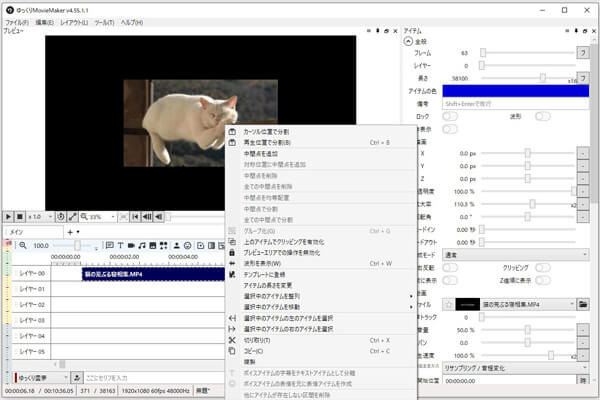
Task: Open the 編集 menu
Action: pos(44,23)
